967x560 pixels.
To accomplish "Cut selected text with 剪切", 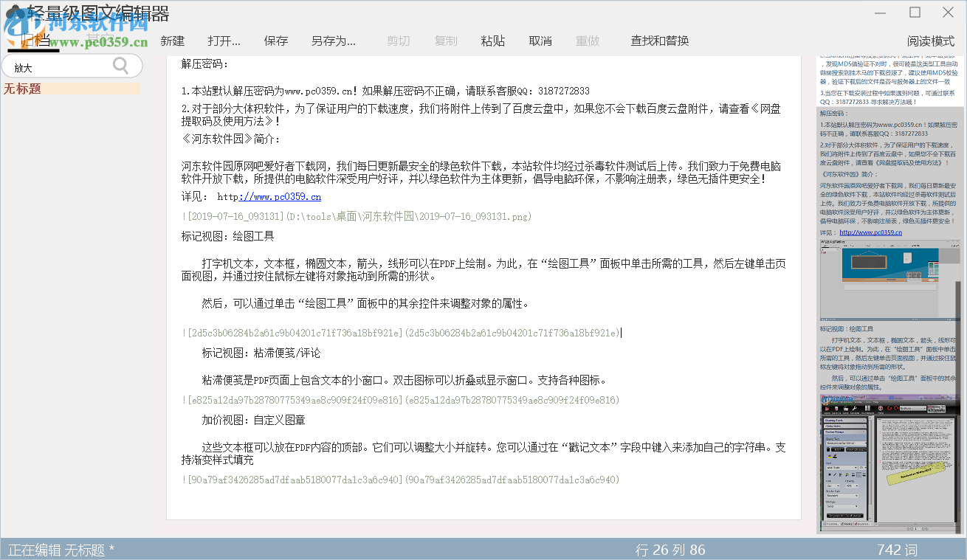I will [x=398, y=41].
